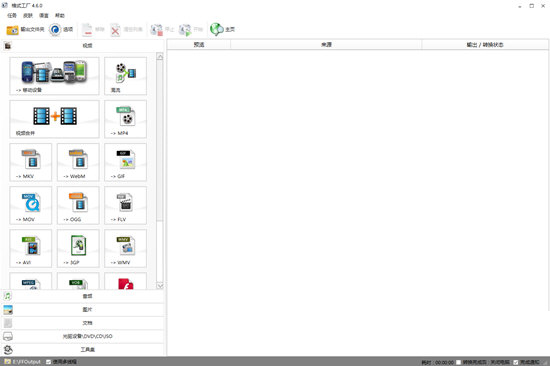550x366 pixels.
Task: Convert to MP4 format tile
Action: tap(126, 119)
